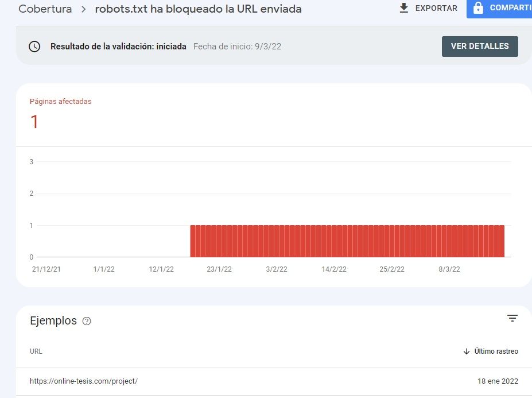Open the filter icon in the Ejemplos table
The height and width of the screenshot is (398, 532).
512,318
